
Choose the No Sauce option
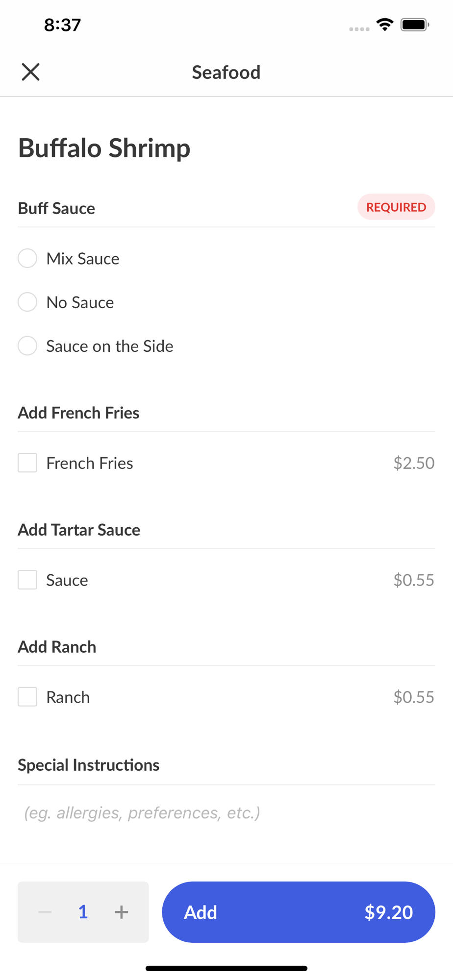pos(27,302)
